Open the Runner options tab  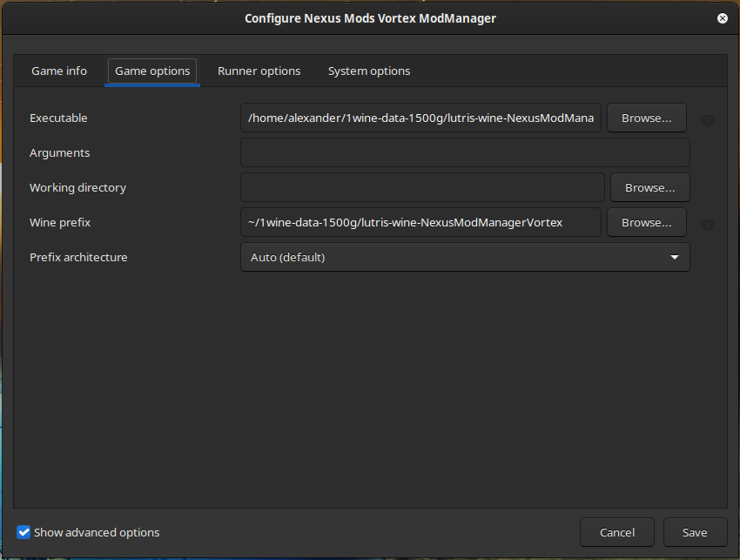[x=259, y=71]
